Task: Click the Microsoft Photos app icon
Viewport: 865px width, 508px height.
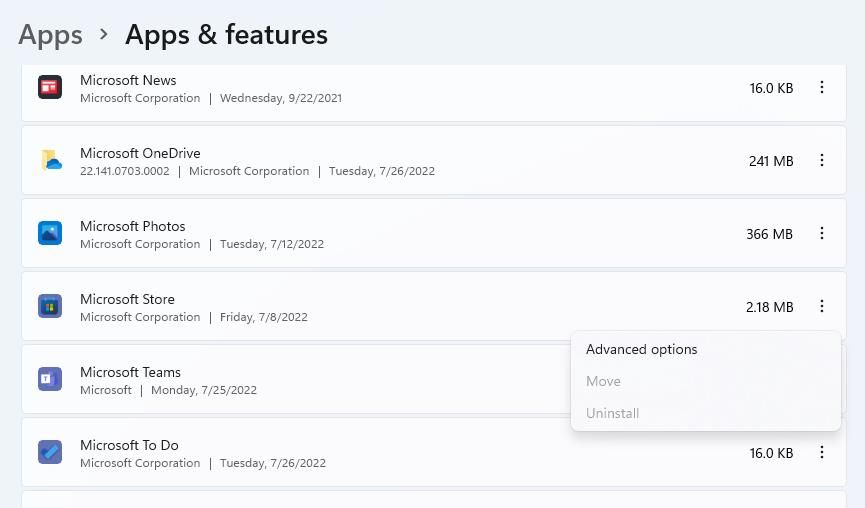Action: coord(50,233)
